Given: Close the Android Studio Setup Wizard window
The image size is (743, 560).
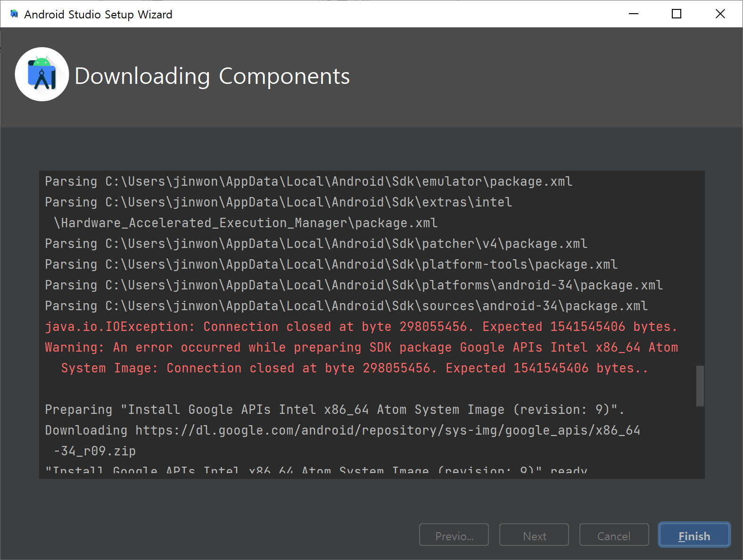Looking at the screenshot, I should click(720, 14).
